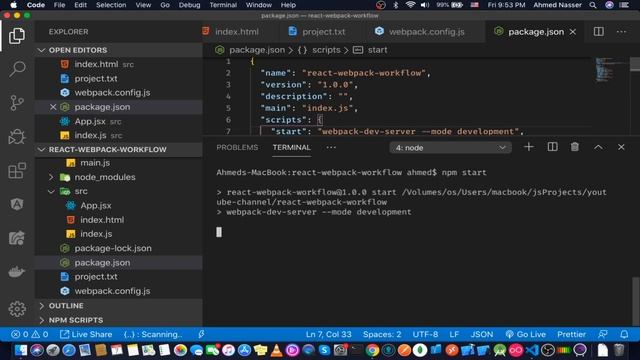Screen dimensions: 640x360
Task: Open Google Chrome from the Dock
Action: coord(372,350)
